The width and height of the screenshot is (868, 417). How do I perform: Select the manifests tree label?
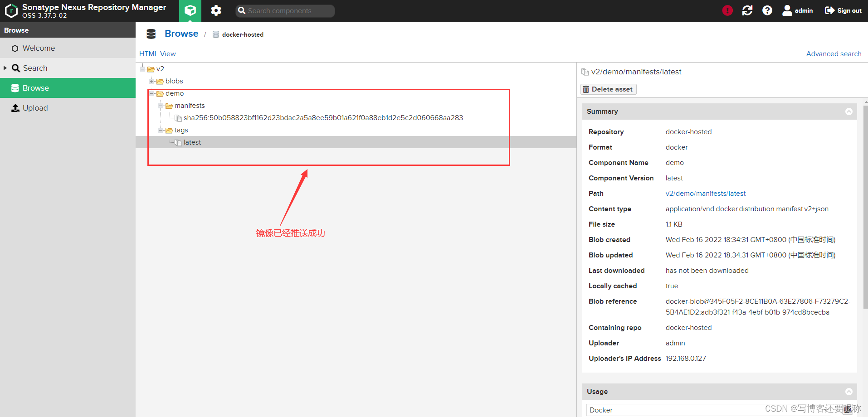point(190,106)
